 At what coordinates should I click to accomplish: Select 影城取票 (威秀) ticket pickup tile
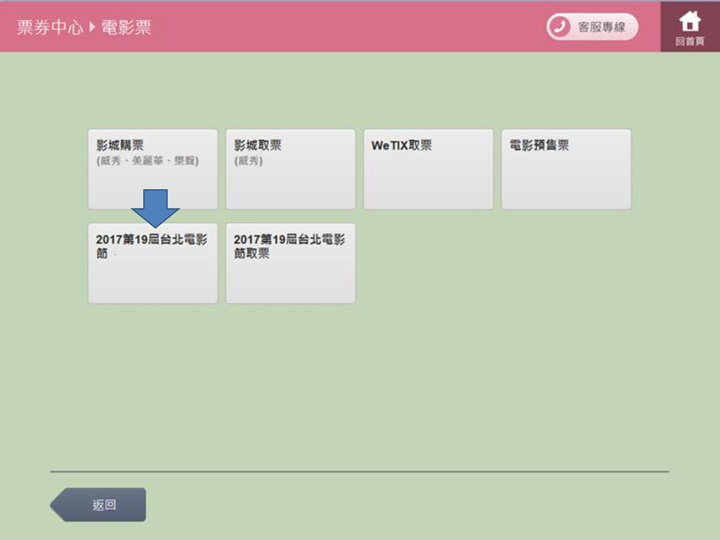(291, 169)
